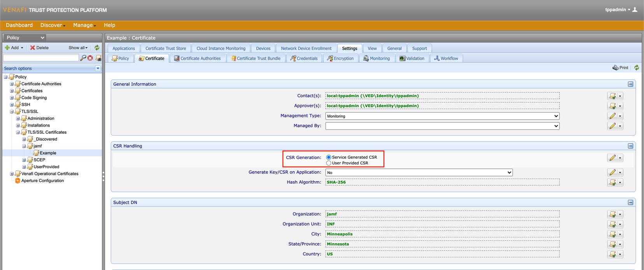Click the pencil edit icon for Managed By
The width and height of the screenshot is (644, 270).
tap(612, 126)
